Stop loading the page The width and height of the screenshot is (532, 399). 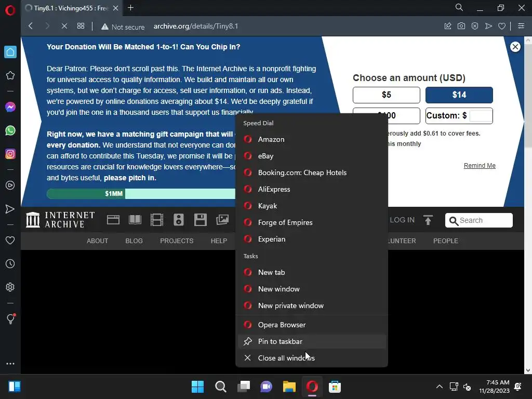point(64,26)
